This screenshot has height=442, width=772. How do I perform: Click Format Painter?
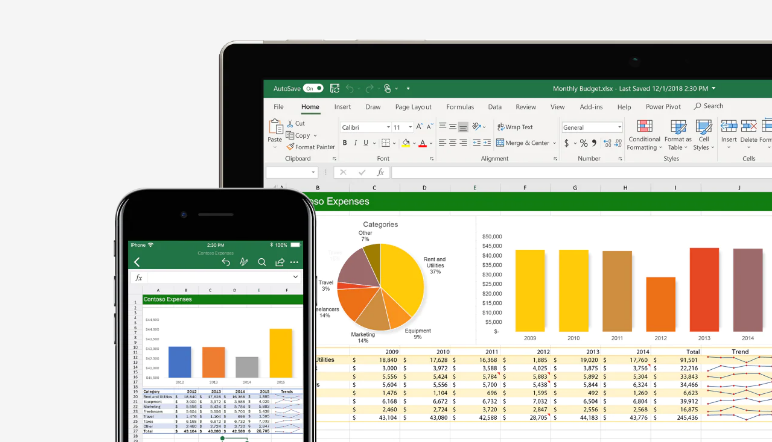pyautogui.click(x=311, y=147)
